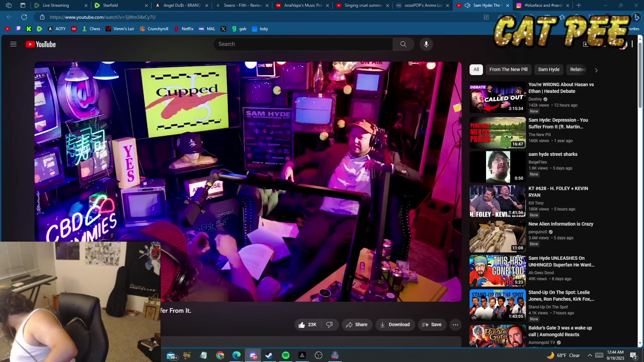Switch to the Starfield tab
This screenshot has height=362, width=644.
[x=120, y=6]
